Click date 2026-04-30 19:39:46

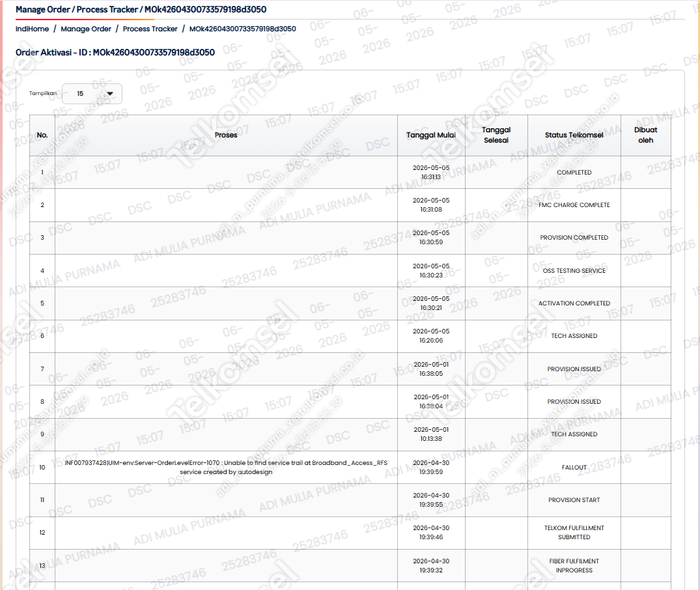431,533
